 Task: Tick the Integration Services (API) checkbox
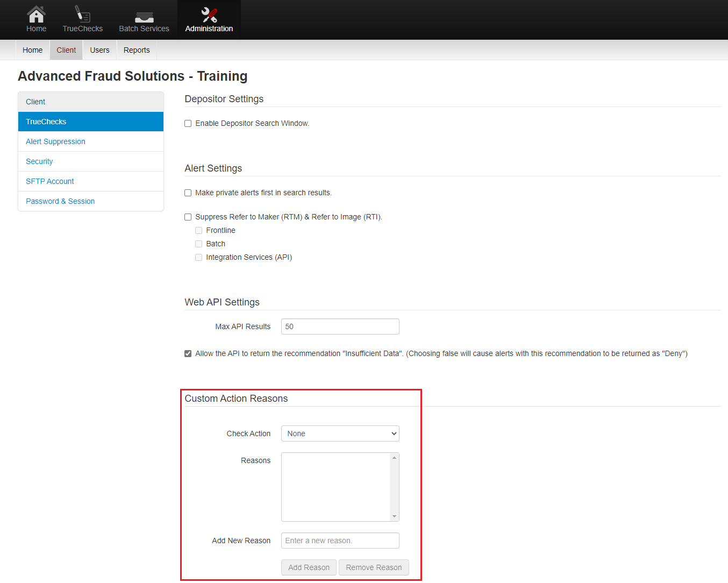pos(199,258)
